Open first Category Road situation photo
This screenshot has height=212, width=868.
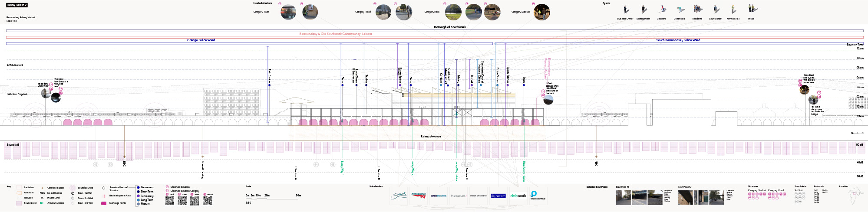click(x=383, y=12)
